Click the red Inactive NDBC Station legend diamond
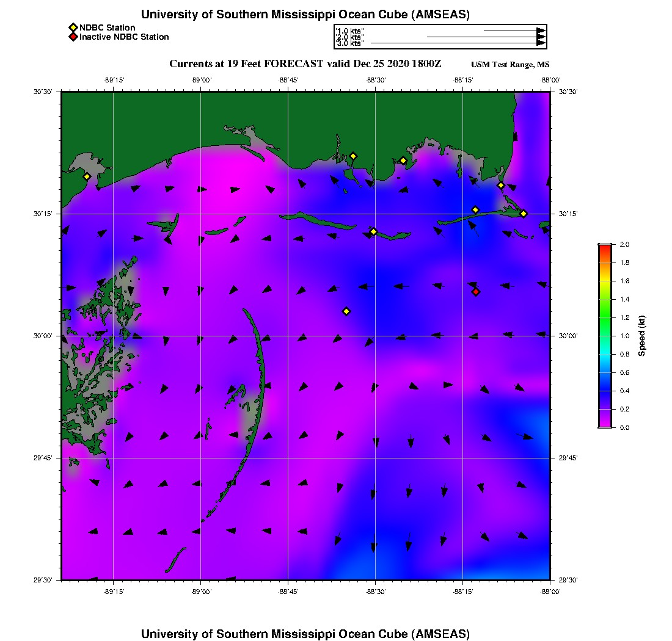672x641 pixels. pos(73,37)
